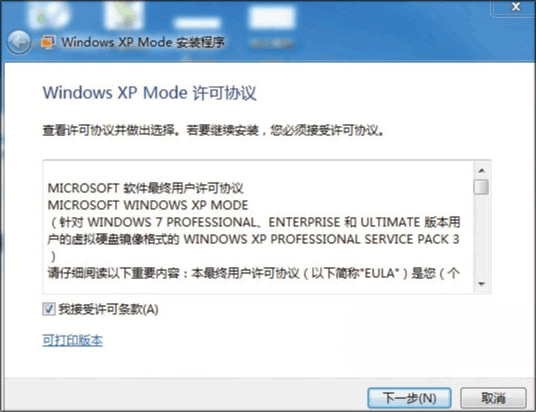
Task: Click the Windows XP Mode installer icon
Action: [x=48, y=42]
